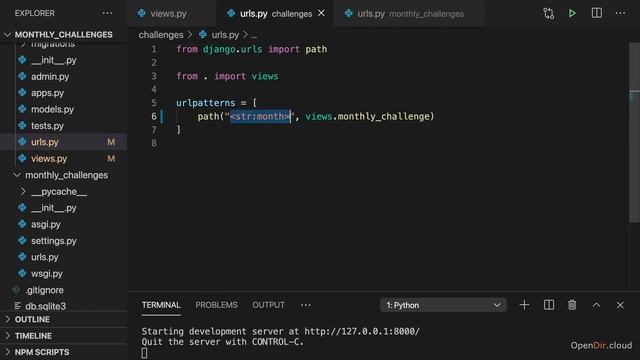The height and width of the screenshot is (360, 640).
Task: Open the compare changes icon in editor toolbar
Action: [549, 13]
